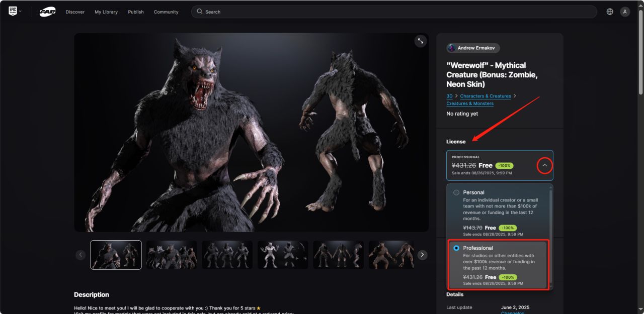
Task: Click the License section heading
Action: (456, 142)
